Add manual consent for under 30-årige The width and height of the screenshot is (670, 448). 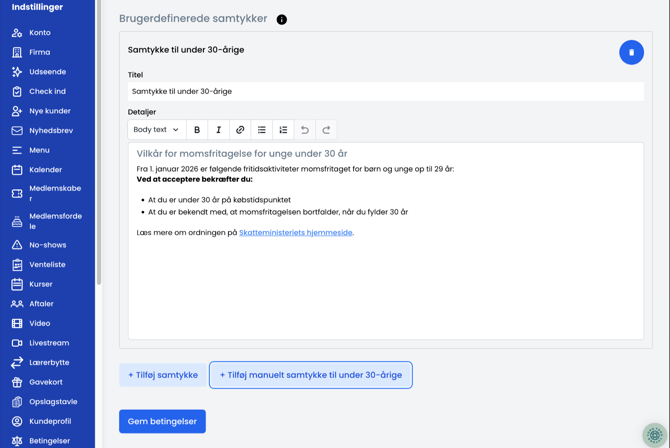pyautogui.click(x=311, y=375)
